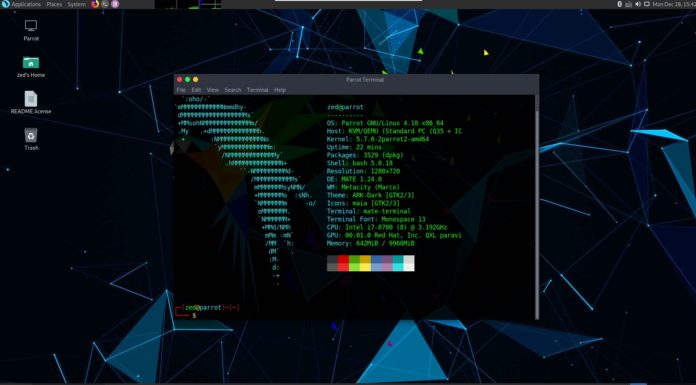Open the Bluetooth tray icon
Image resolution: width=696 pixels, height=385 pixels.
(620, 4)
